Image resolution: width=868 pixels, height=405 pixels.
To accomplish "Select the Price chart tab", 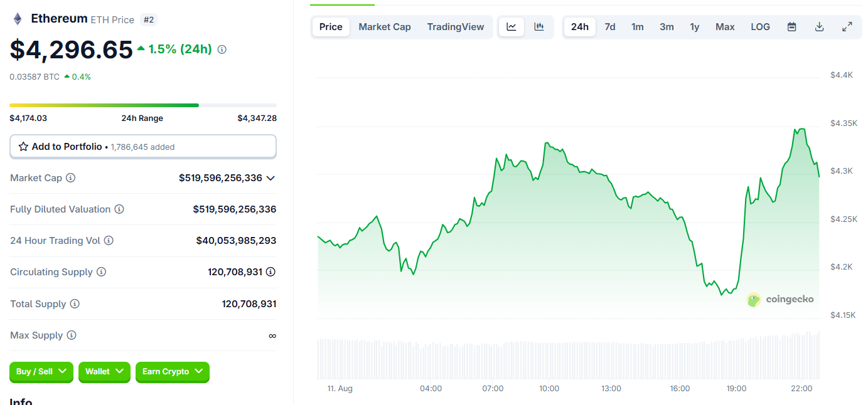I will click(331, 27).
